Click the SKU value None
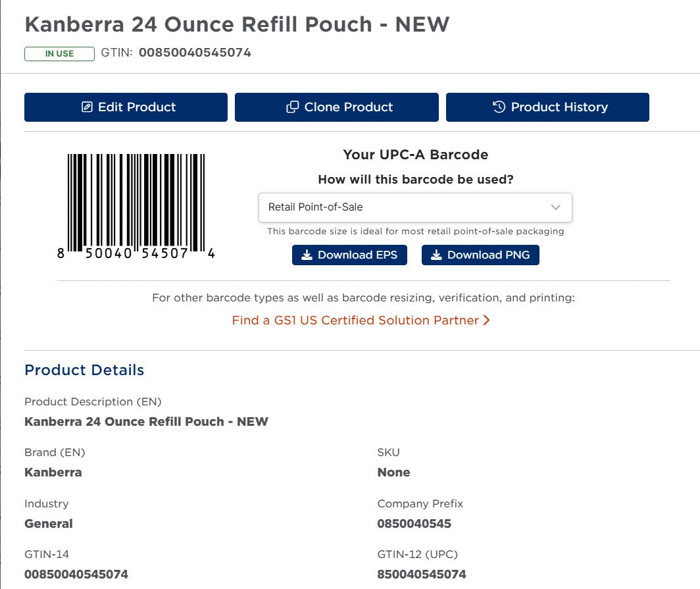Image resolution: width=700 pixels, height=589 pixels. coord(393,473)
